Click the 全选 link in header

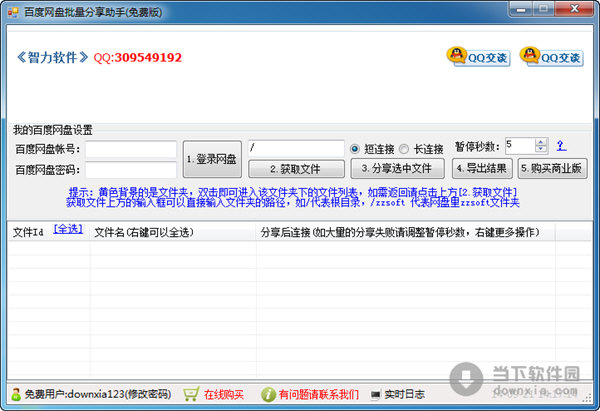pos(68,229)
